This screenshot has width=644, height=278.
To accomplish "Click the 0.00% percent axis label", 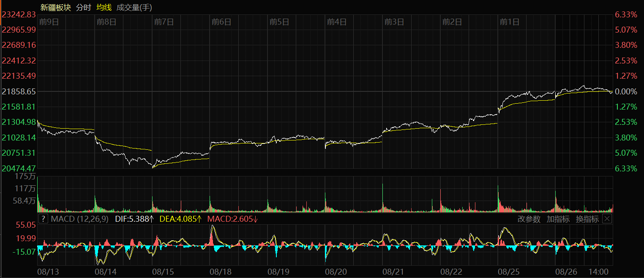I will (x=626, y=91).
